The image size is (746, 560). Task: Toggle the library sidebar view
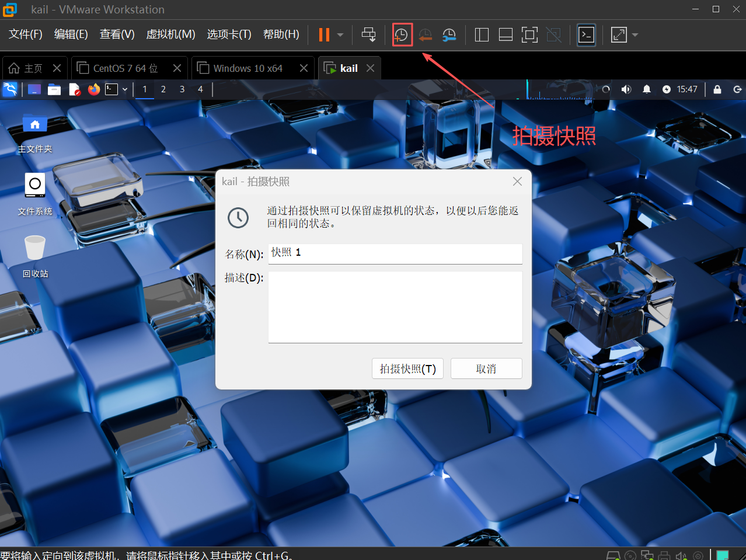point(481,34)
